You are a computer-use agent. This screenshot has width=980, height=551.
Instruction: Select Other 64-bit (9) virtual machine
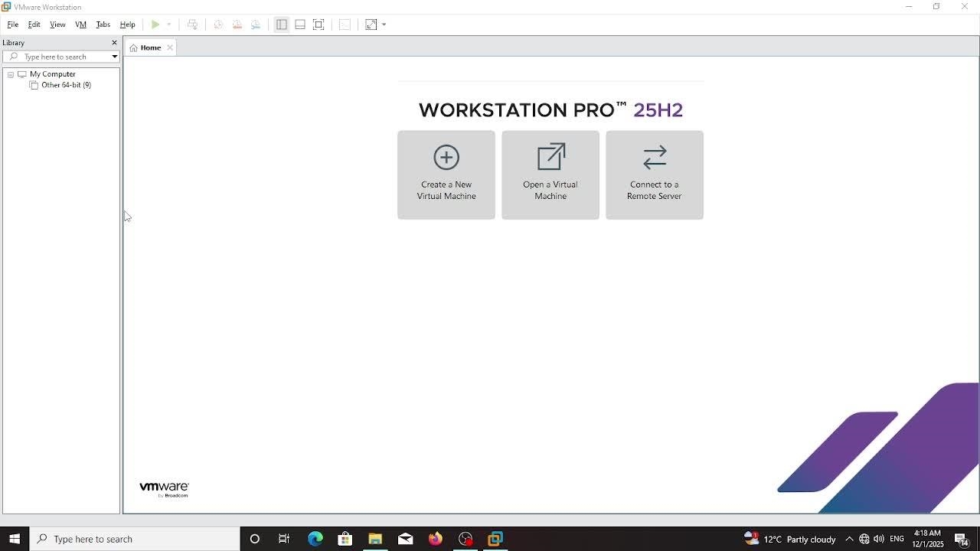click(x=66, y=85)
